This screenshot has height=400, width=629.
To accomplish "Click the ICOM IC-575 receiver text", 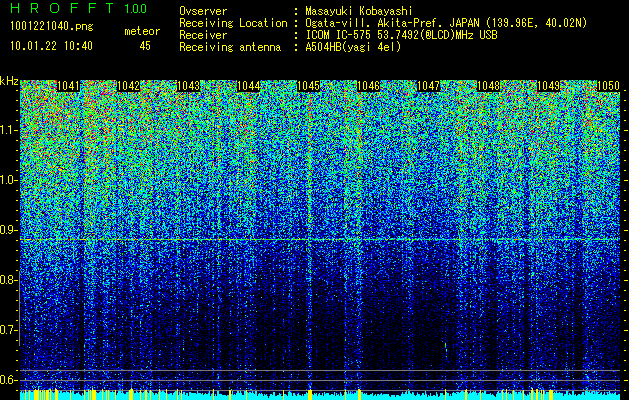I will 401,35.
